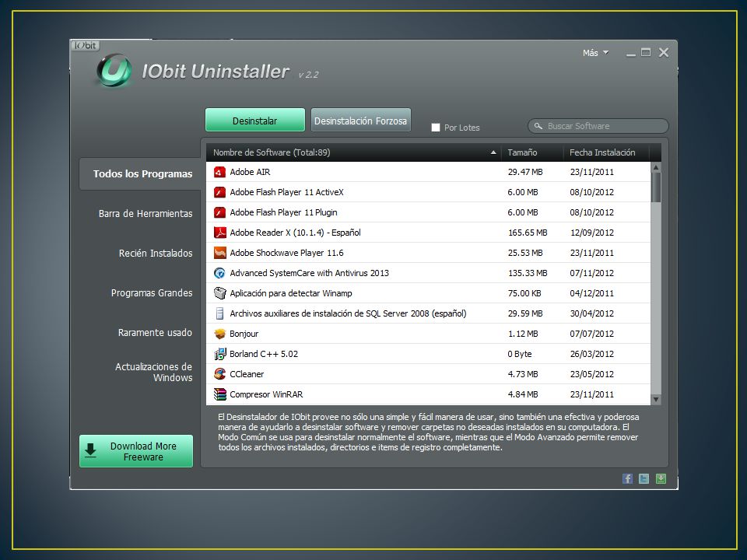Select Adobe Shockwave Player 11.6 entry
747x560 pixels.
(287, 253)
